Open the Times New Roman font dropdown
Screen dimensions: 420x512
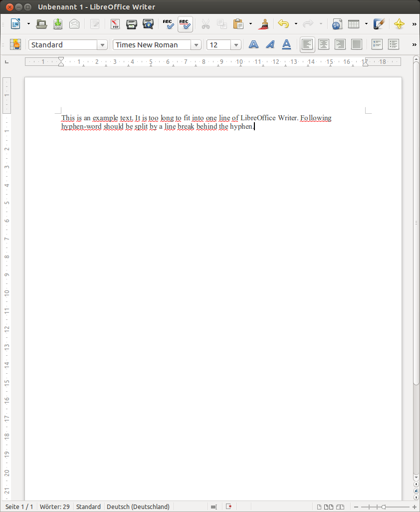pyautogui.click(x=197, y=45)
